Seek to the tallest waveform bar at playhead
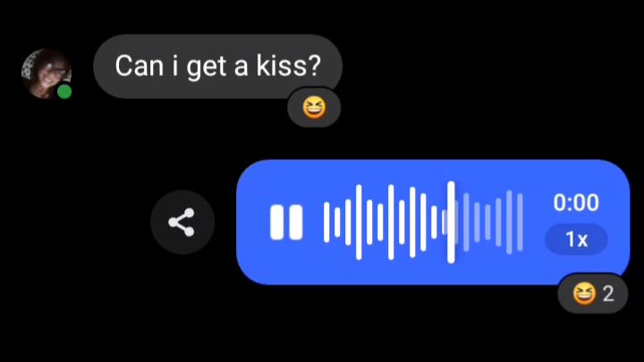 (x=451, y=222)
